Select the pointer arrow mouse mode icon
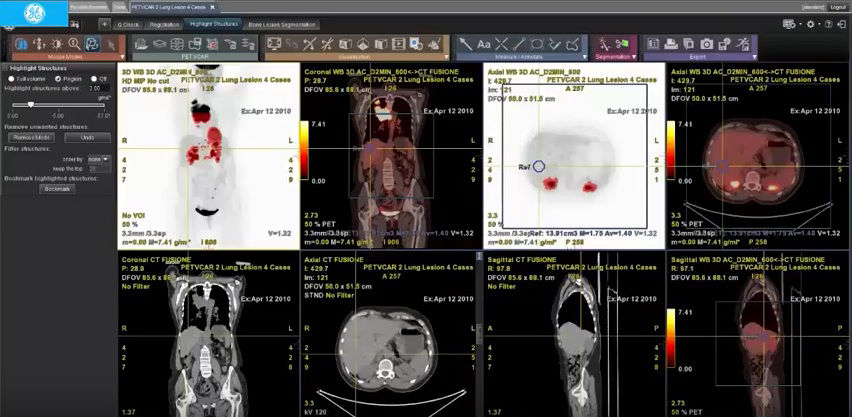 [x=111, y=44]
